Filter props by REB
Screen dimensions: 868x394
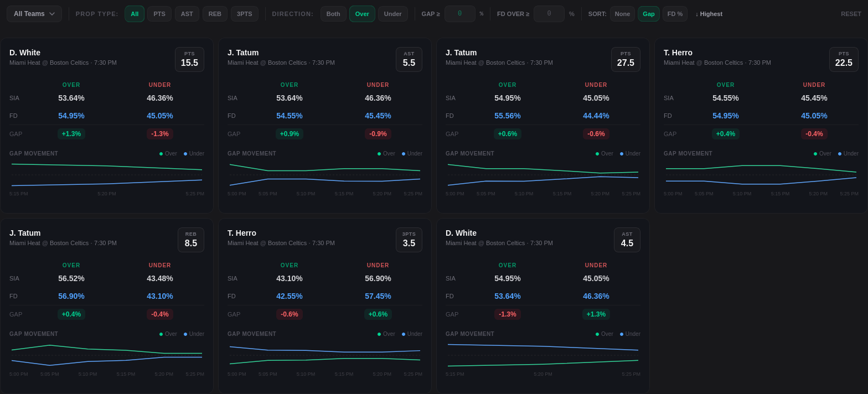pyautogui.click(x=215, y=14)
